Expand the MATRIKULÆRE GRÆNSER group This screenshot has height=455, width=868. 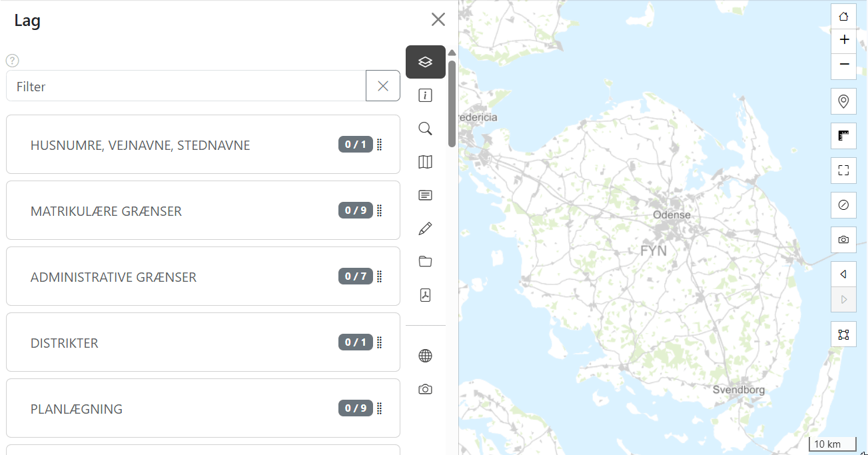point(106,211)
